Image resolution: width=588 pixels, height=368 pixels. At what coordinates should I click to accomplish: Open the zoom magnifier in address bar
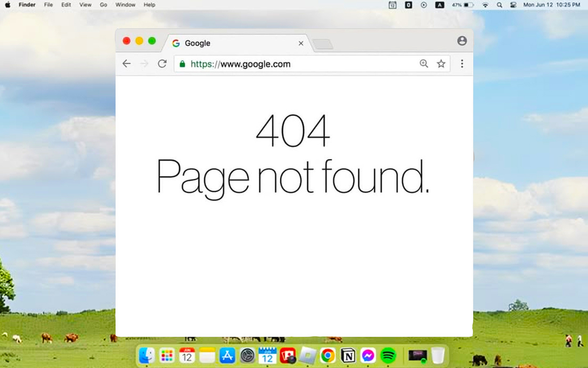point(424,64)
